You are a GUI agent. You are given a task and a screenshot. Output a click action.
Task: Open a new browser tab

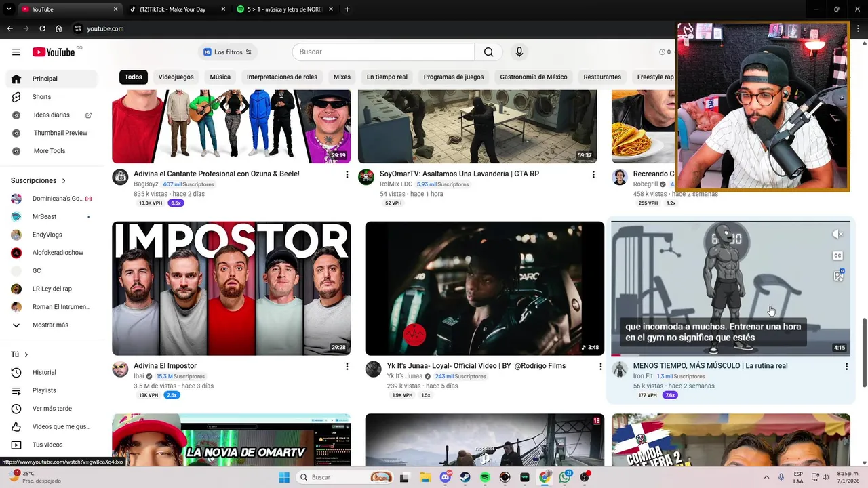347,9
